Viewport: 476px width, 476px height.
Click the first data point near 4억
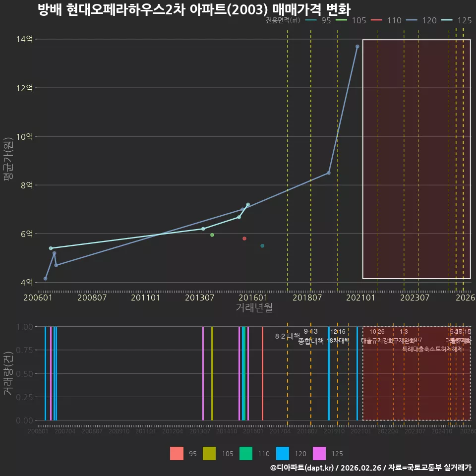(45, 279)
